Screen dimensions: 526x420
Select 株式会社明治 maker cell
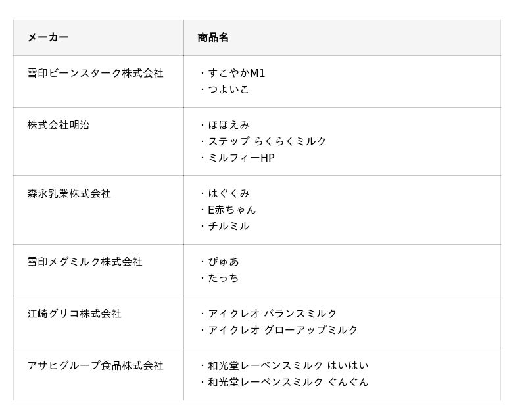click(x=59, y=125)
